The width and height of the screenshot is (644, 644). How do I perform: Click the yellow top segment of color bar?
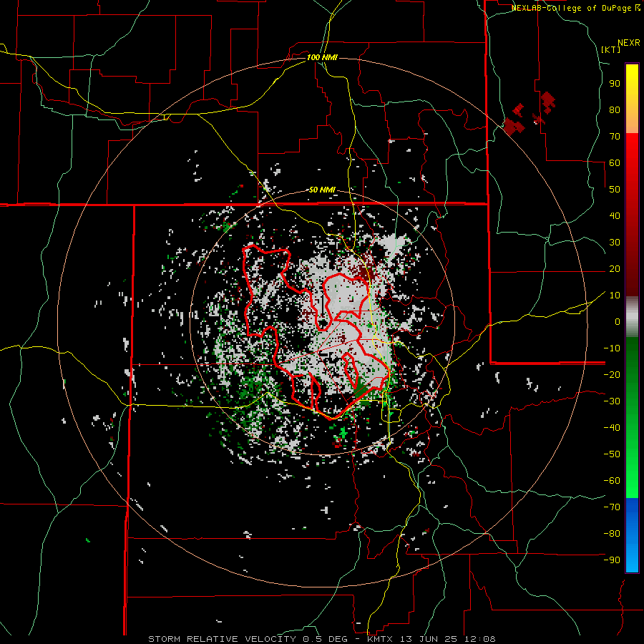click(x=632, y=99)
